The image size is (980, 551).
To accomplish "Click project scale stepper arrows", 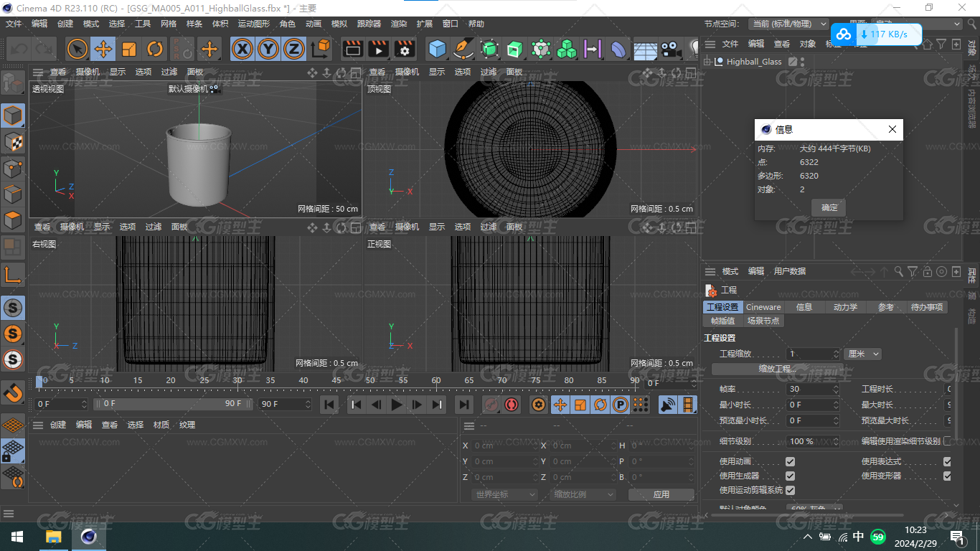I will coord(836,354).
